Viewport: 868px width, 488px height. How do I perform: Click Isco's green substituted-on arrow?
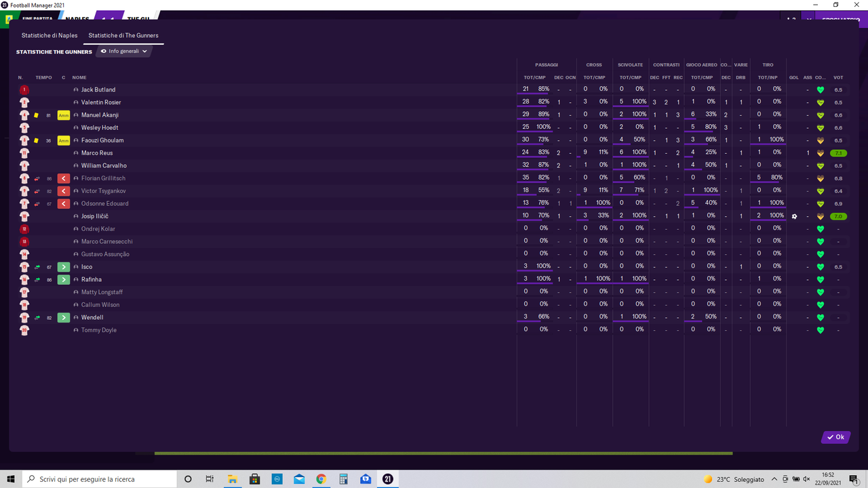64,267
